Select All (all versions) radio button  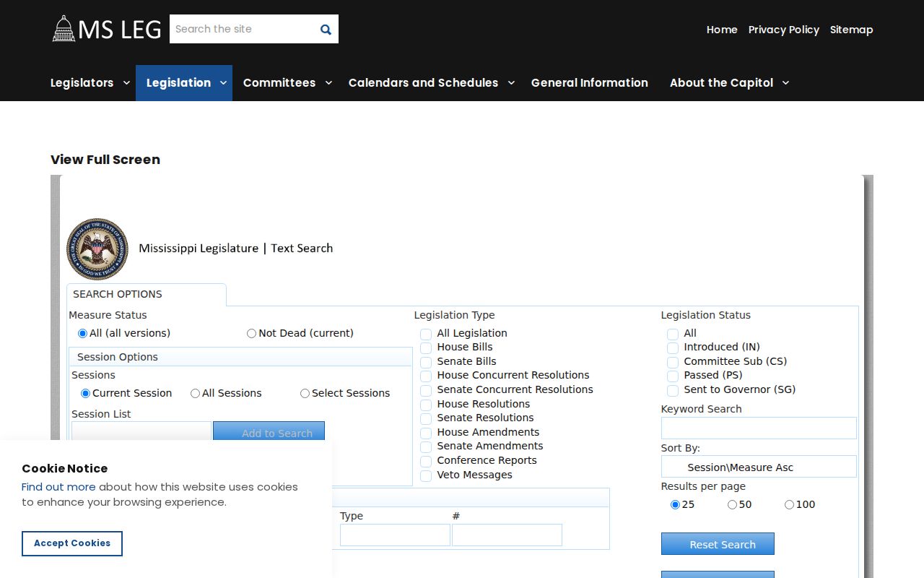click(83, 334)
